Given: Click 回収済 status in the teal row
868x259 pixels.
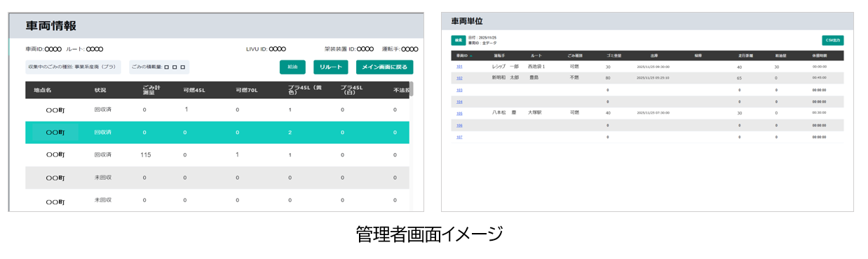Looking at the screenshot, I should click(102, 132).
